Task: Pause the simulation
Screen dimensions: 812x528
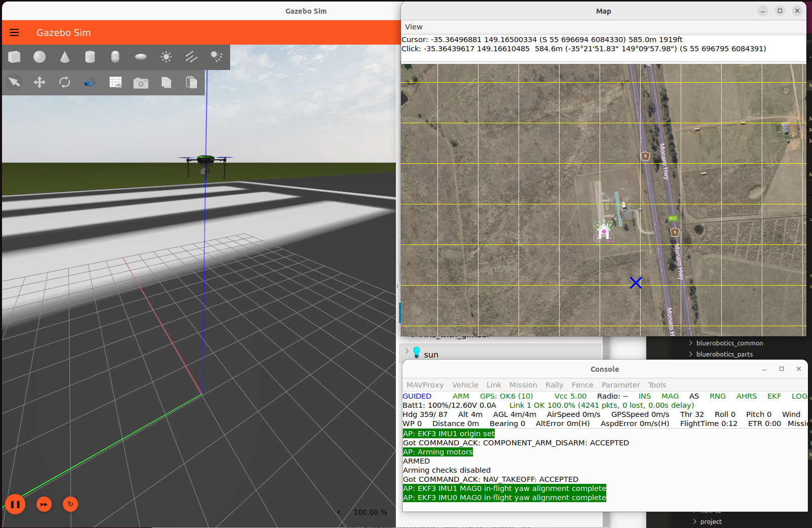Action: click(x=15, y=504)
